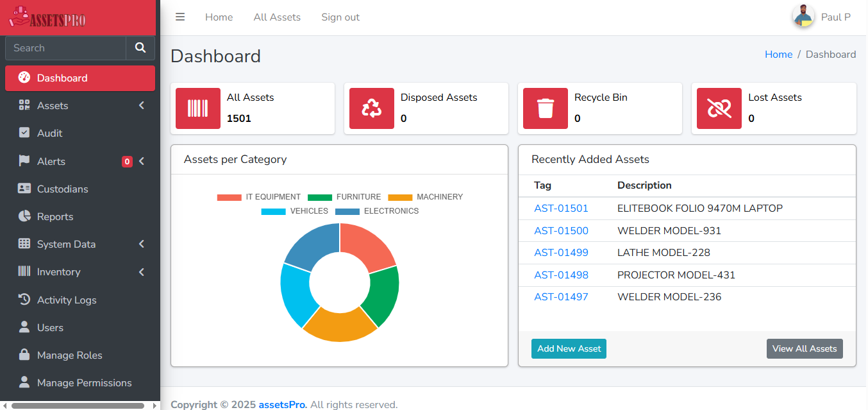This screenshot has height=410, width=868.
Task: Click the hamburger menu icon
Action: (x=180, y=17)
